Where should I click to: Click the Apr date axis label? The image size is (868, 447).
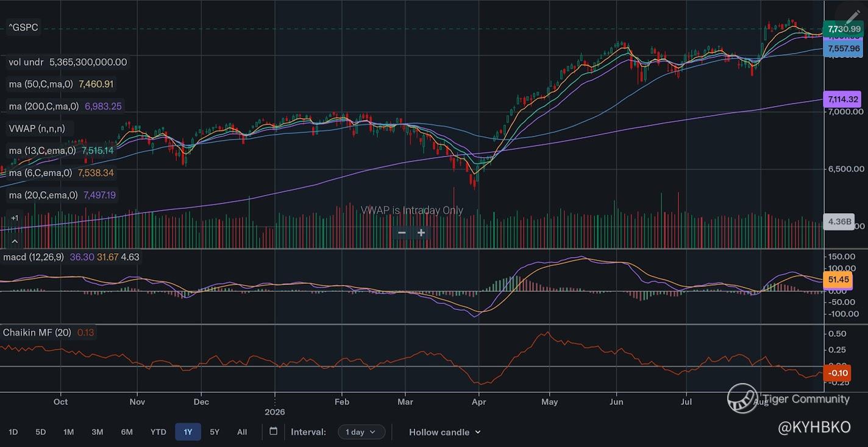coord(478,402)
